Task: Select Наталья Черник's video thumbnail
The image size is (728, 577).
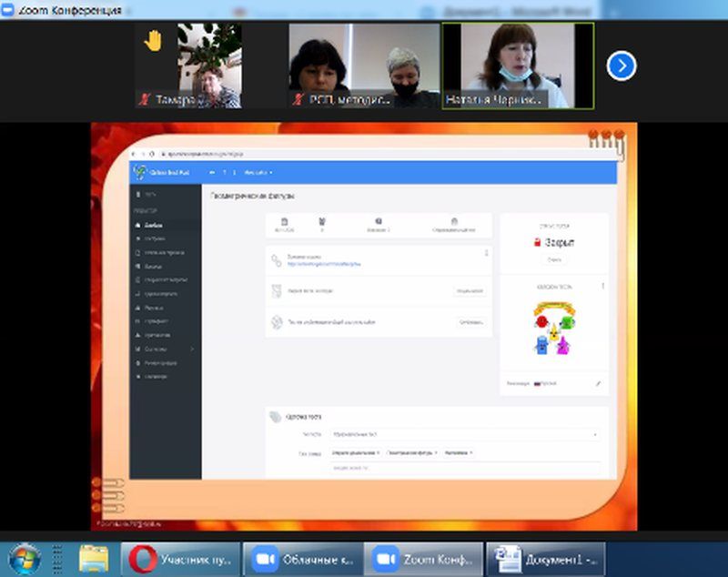Action: click(518, 66)
